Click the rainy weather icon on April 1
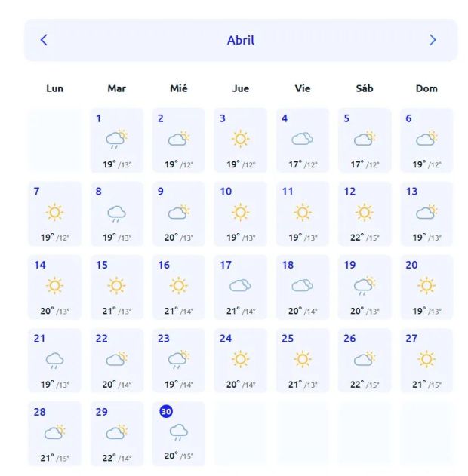The width and height of the screenshot is (468, 476). 116,140
